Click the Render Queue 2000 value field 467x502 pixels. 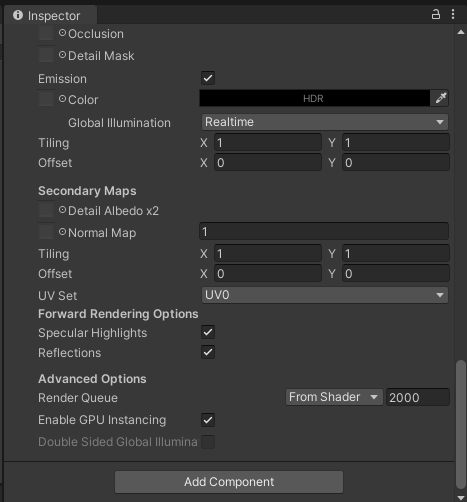pyautogui.click(x=418, y=397)
